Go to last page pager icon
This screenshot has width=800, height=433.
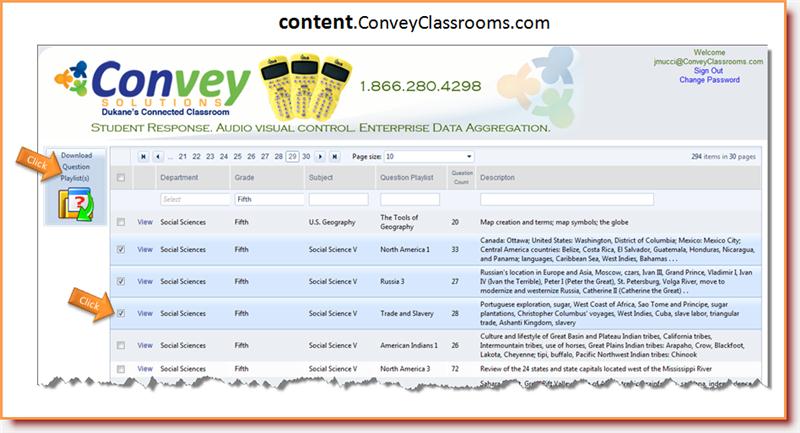335,157
